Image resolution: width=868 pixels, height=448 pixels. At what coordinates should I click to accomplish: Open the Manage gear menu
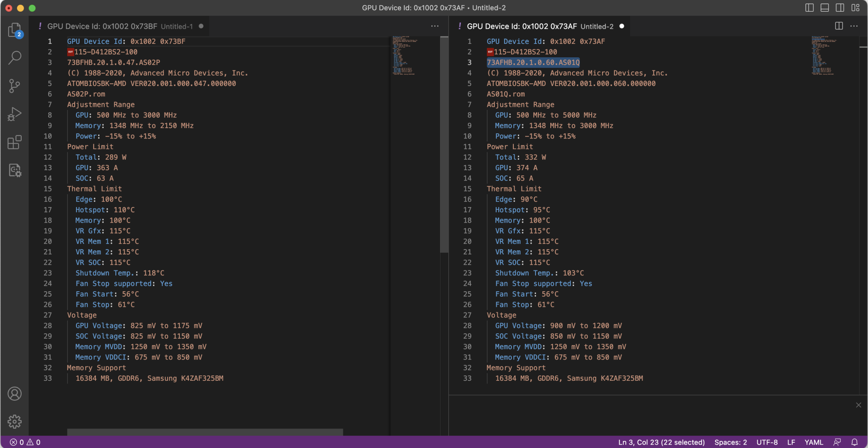[x=15, y=421]
